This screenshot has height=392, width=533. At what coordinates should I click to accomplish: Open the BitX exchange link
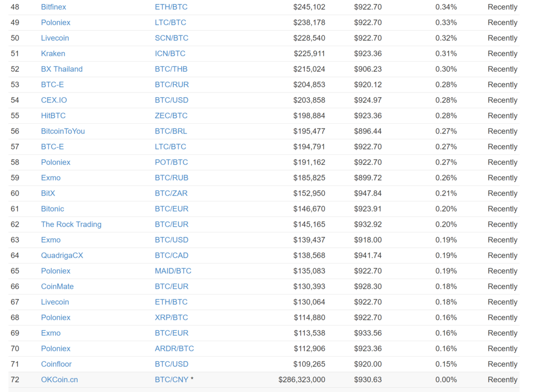tap(48, 193)
